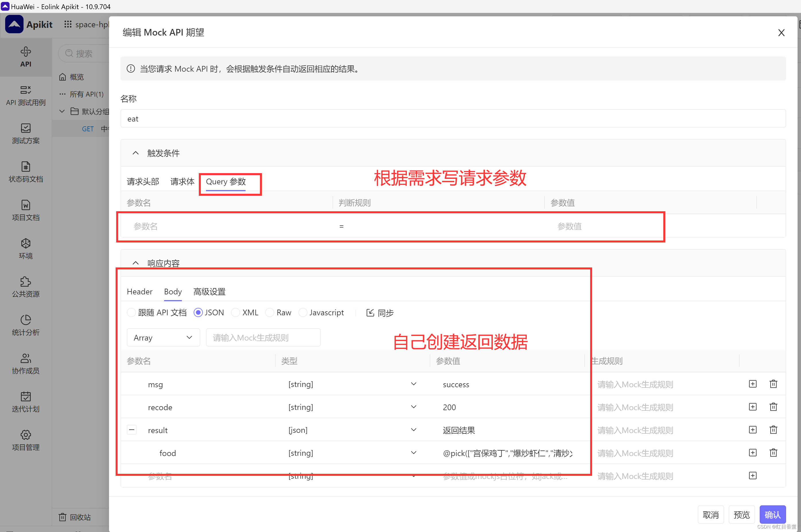Open the 回收站 (recycle bin)
This screenshot has height=532, width=801.
pos(74,517)
